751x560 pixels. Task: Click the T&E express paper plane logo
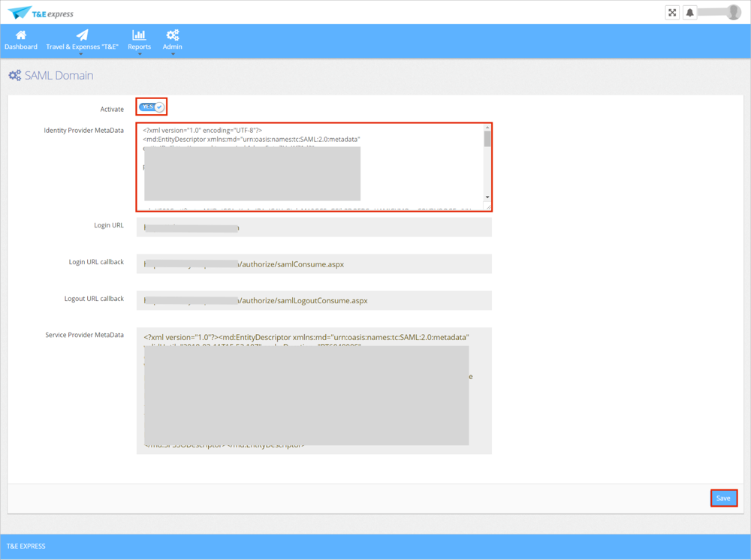20,13
